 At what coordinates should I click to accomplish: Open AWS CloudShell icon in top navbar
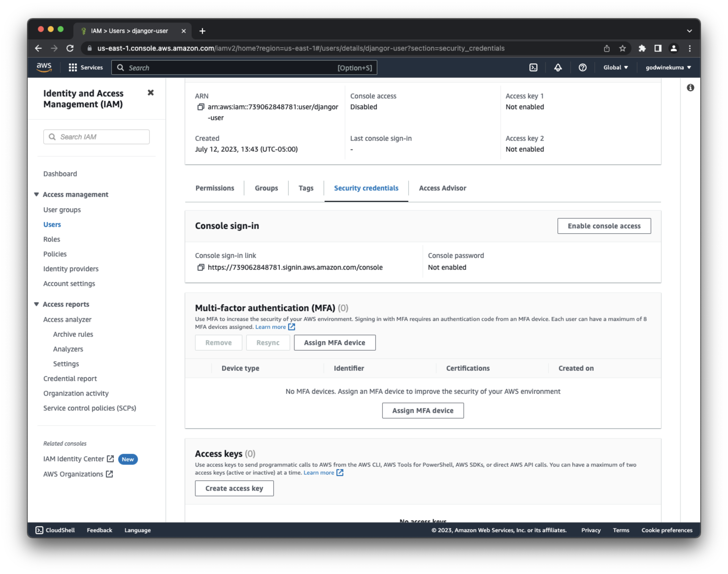click(533, 67)
